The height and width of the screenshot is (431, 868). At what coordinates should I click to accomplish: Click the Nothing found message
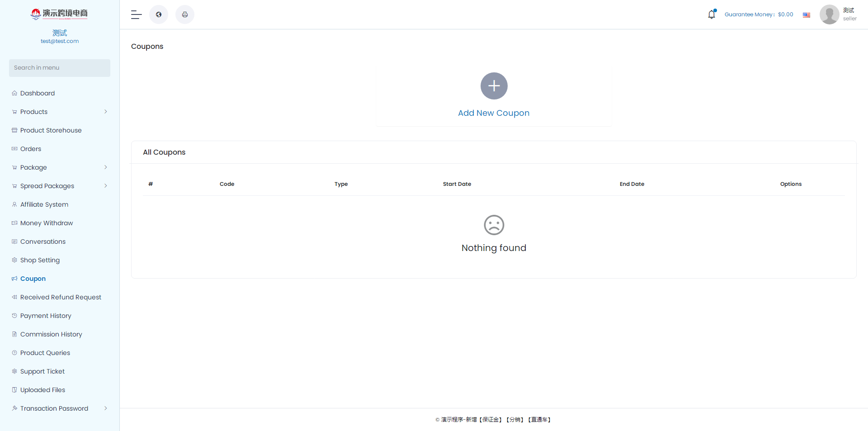click(494, 248)
